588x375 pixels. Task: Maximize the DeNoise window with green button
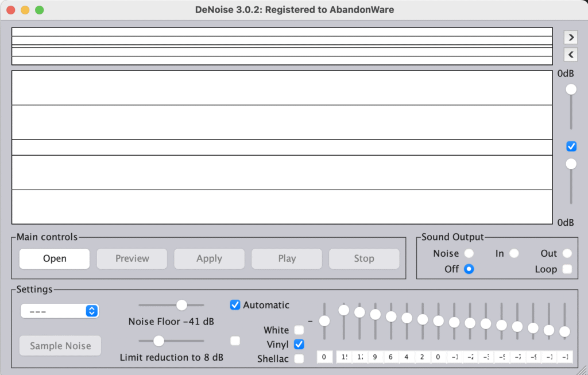click(x=40, y=10)
